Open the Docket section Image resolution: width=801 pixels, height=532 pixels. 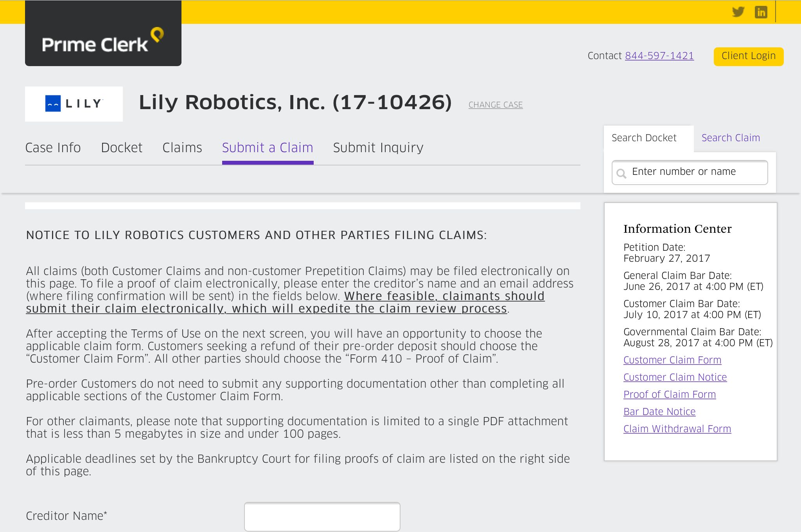[x=121, y=147]
